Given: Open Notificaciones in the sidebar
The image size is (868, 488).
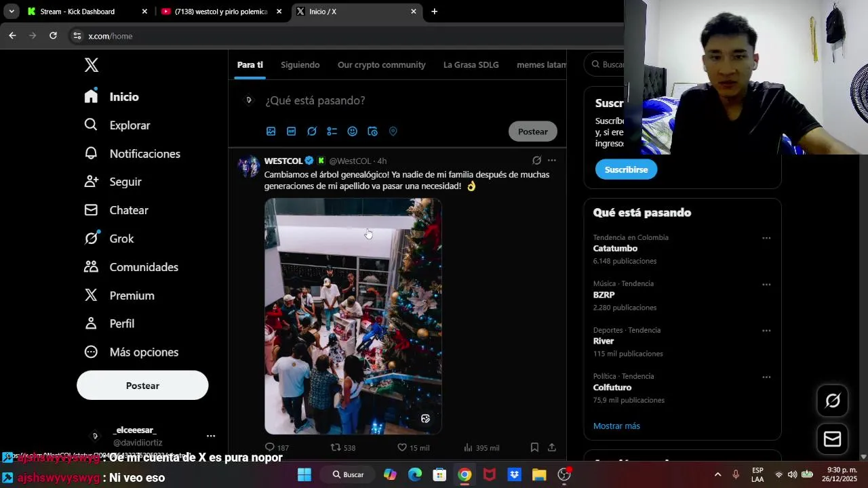Looking at the screenshot, I should click(x=132, y=154).
